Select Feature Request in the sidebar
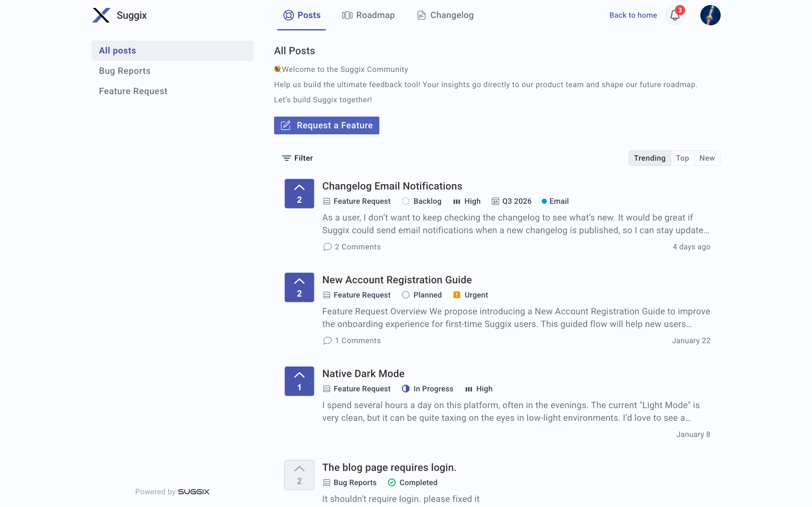The image size is (812, 507). point(133,91)
